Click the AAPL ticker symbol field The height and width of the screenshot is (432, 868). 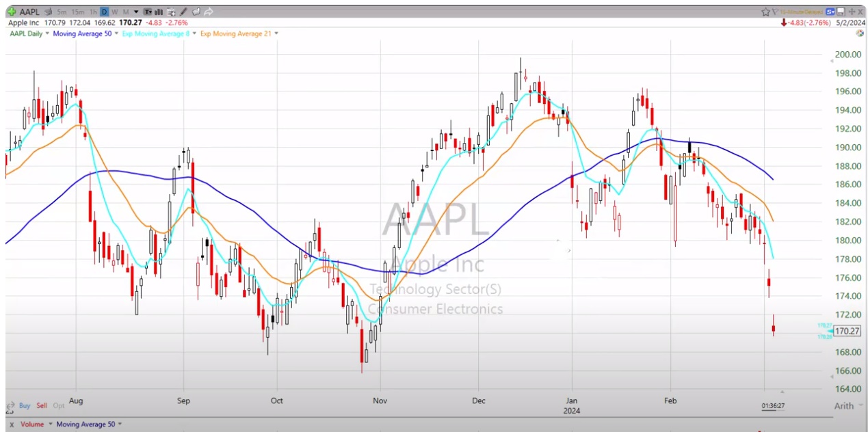coord(29,12)
